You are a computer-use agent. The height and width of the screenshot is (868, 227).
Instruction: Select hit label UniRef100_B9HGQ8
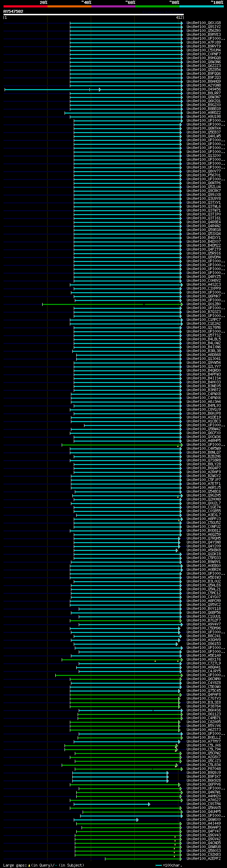point(204,58)
